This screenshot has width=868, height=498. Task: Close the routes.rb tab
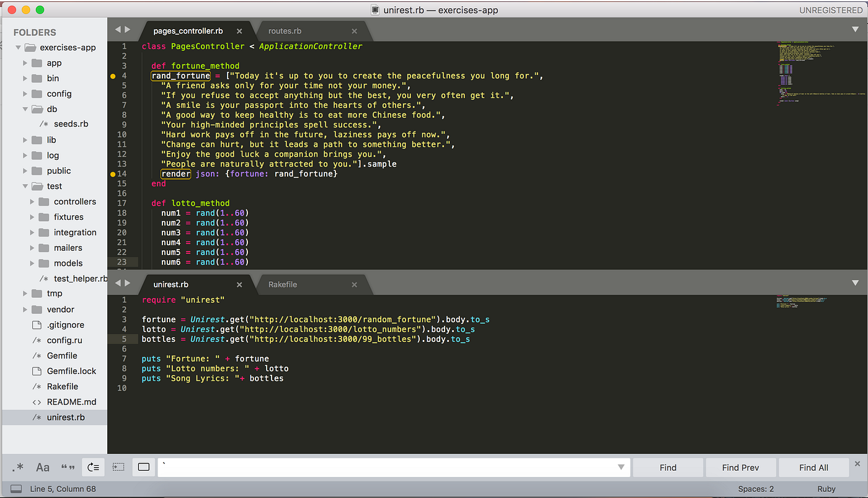(x=355, y=31)
